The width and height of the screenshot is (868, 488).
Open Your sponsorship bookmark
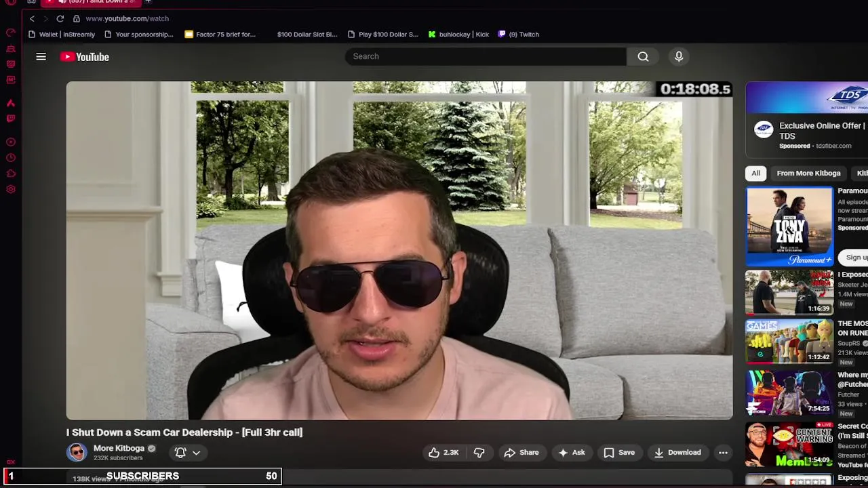click(x=139, y=34)
